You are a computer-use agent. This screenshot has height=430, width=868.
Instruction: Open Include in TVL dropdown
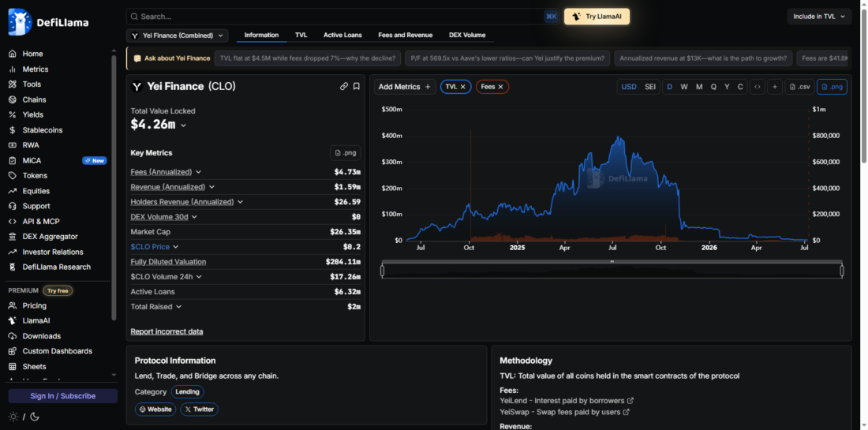pyautogui.click(x=819, y=17)
